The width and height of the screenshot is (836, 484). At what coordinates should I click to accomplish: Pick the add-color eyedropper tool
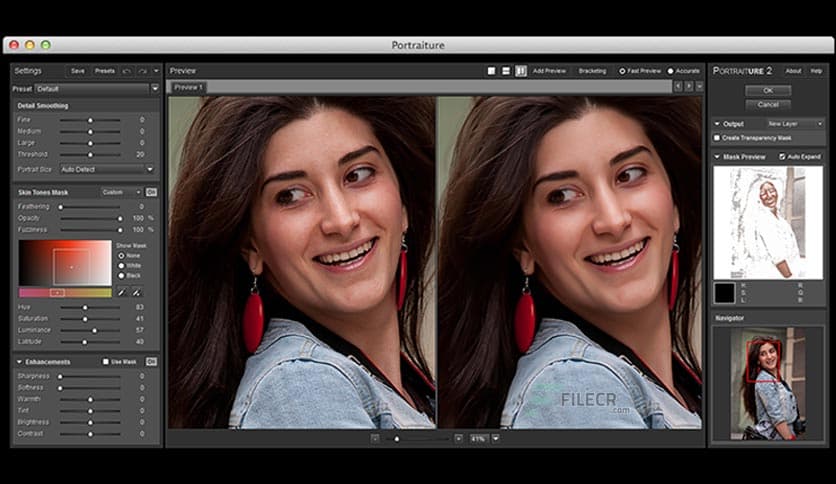pyautogui.click(x=122, y=292)
